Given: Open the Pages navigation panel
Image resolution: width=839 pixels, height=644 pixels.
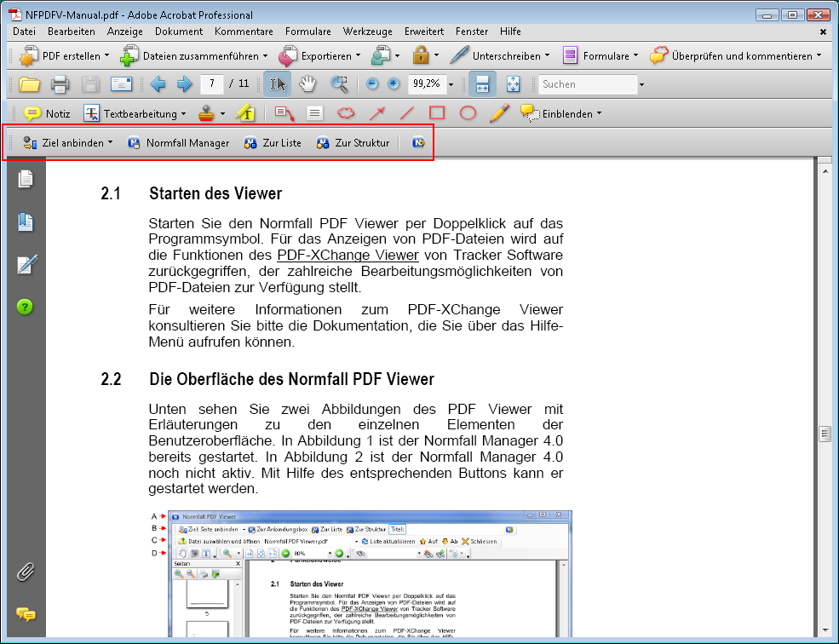Looking at the screenshot, I should [x=26, y=179].
